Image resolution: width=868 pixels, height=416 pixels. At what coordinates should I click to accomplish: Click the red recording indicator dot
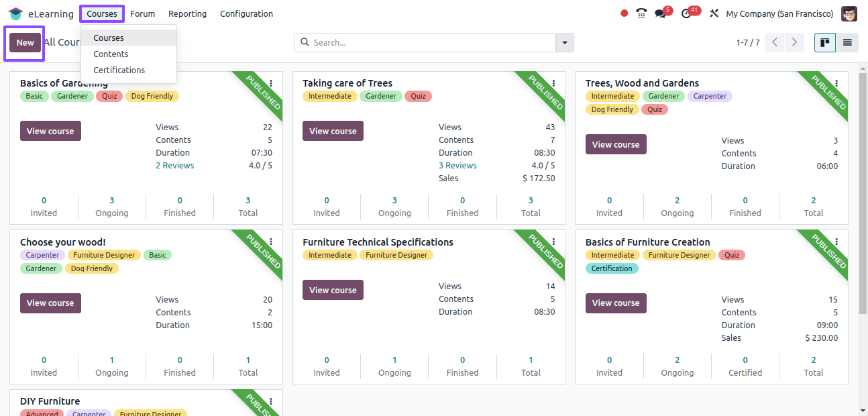625,13
